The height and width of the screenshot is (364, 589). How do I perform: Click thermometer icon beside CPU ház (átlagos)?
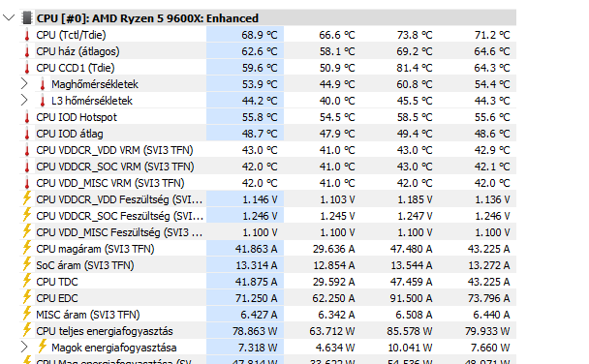coord(27,51)
